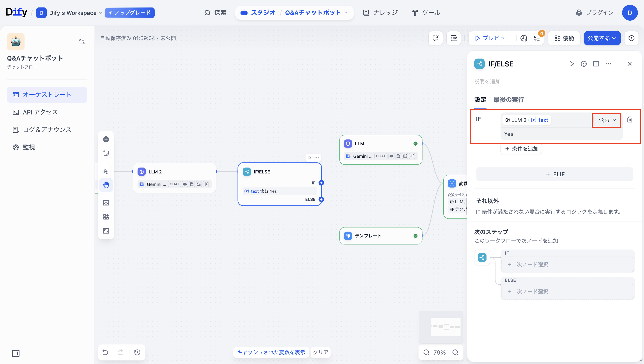Viewport: 644px width, 364px height.
Task: Run the IF/ELSE step with play icon
Action: click(571, 64)
